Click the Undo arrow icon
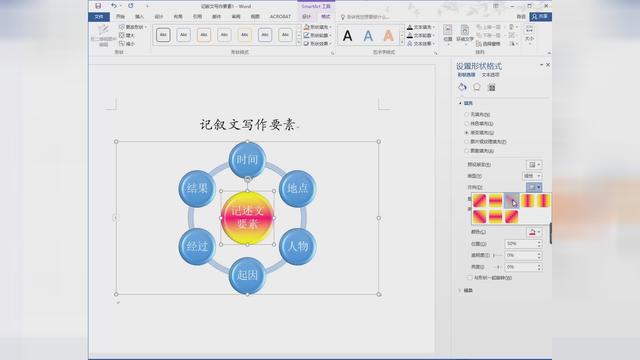This screenshot has height=360, width=640. coord(113,6)
